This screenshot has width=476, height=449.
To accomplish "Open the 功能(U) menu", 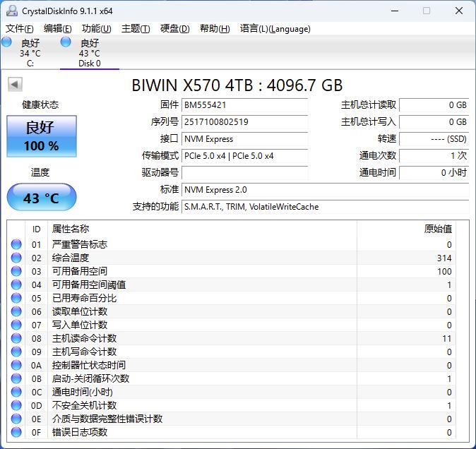I will click(97, 28).
